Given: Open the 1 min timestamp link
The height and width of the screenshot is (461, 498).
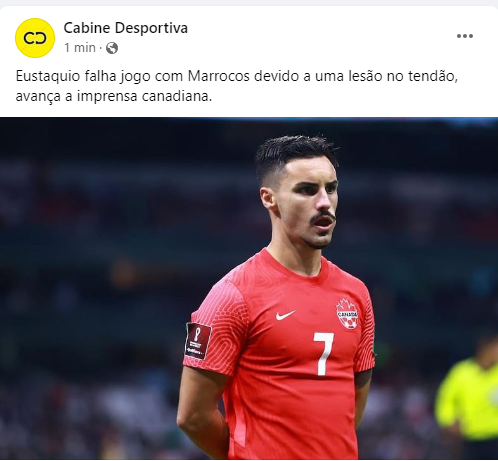Looking at the screenshot, I should [x=80, y=48].
